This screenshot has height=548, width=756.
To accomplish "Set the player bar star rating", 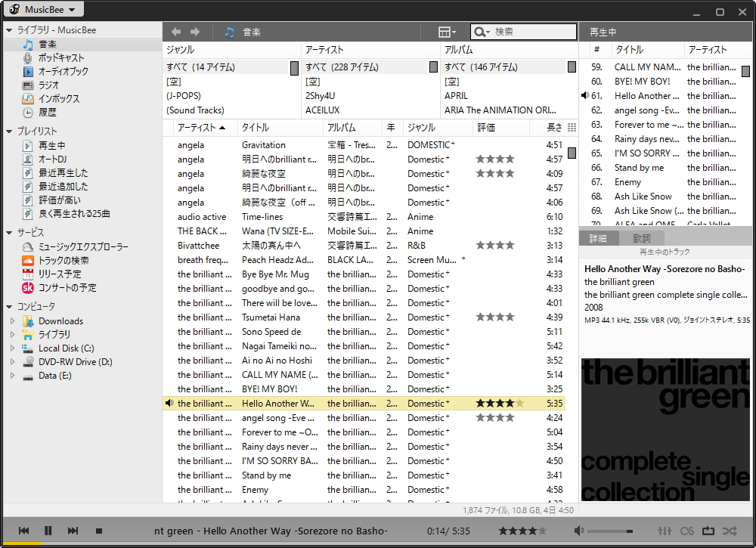I will pyautogui.click(x=522, y=531).
